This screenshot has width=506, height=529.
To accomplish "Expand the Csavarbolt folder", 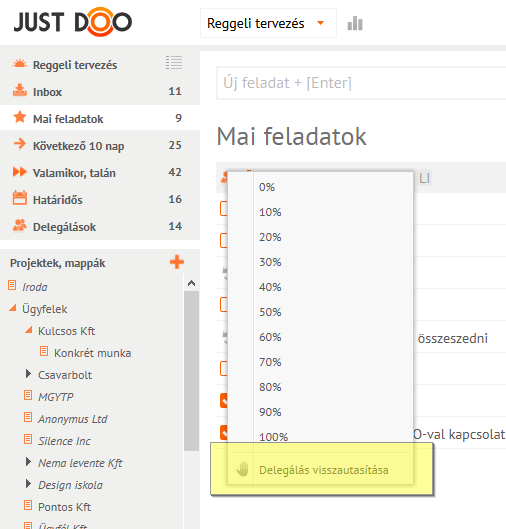I will point(28,374).
